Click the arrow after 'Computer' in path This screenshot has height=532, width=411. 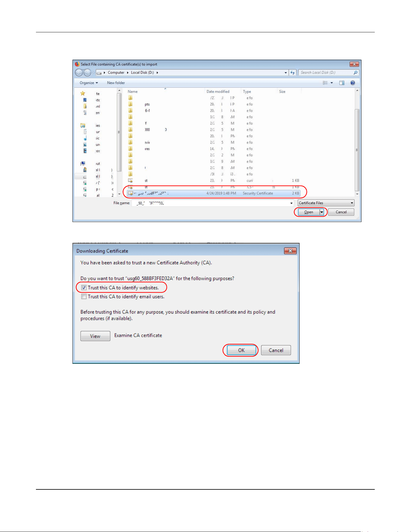coord(128,73)
